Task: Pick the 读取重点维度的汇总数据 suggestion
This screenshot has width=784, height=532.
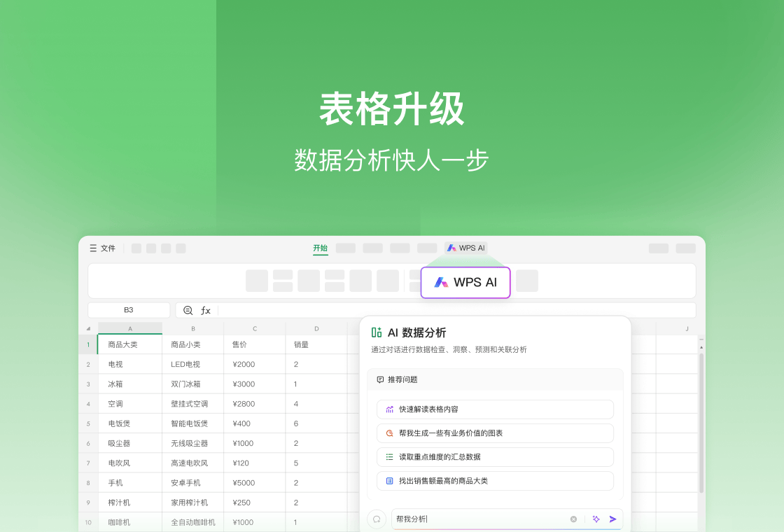Action: pyautogui.click(x=495, y=456)
